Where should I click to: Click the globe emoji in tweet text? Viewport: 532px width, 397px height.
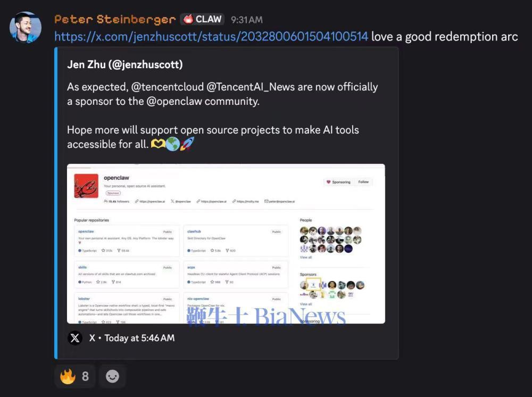(x=173, y=144)
